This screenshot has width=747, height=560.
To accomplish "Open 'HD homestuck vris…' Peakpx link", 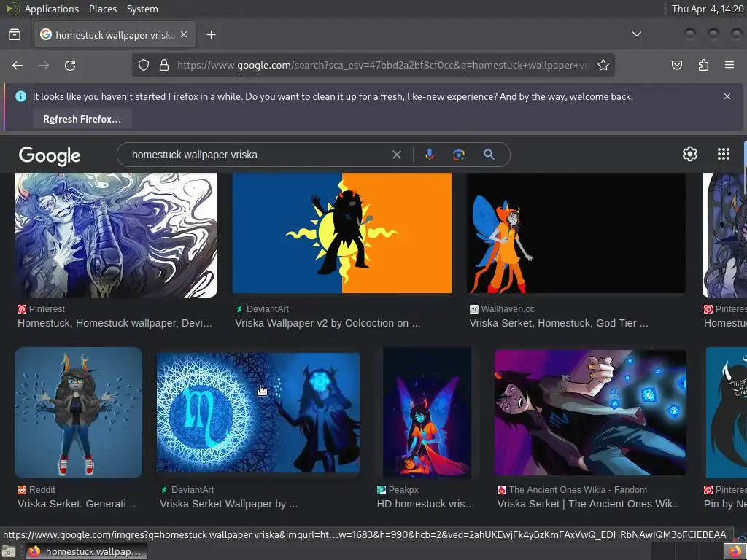I will 426,504.
